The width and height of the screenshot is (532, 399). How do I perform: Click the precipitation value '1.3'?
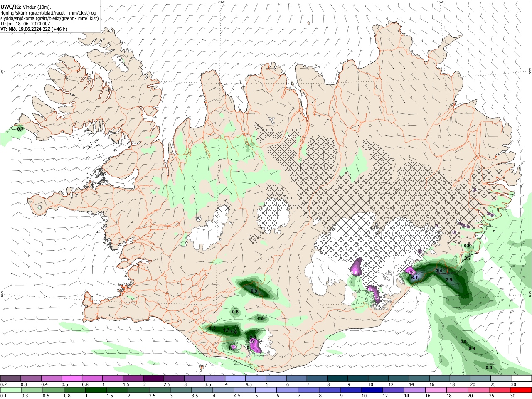click(212, 328)
